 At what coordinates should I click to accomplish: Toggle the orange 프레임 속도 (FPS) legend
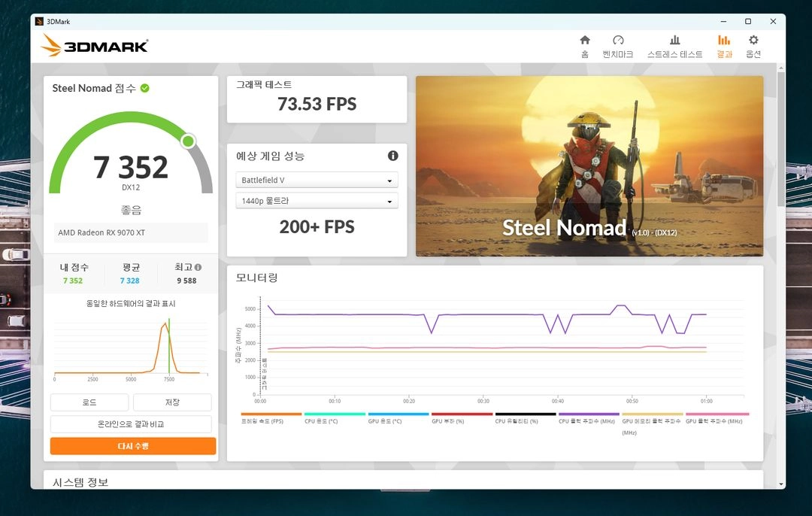[x=271, y=418]
